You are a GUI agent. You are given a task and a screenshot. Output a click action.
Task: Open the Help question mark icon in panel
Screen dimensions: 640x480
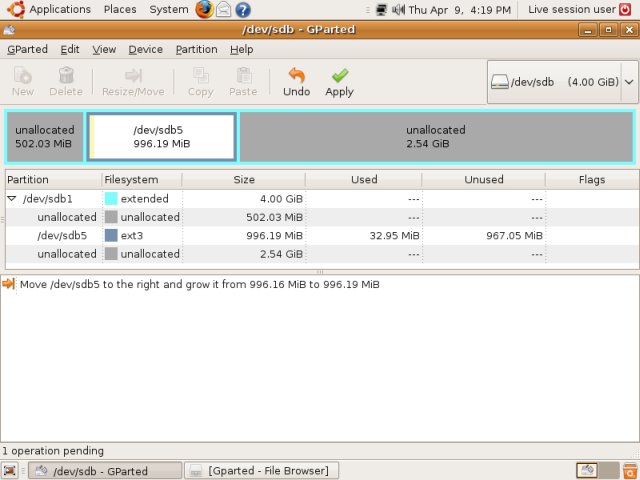click(x=243, y=10)
